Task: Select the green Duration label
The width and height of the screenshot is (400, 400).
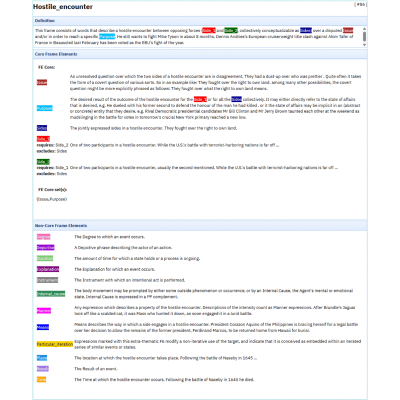Action: tap(45, 258)
